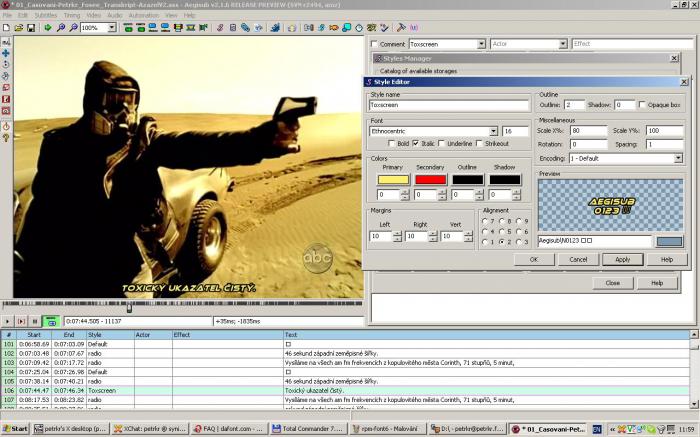Open the Timing menu

(71, 15)
